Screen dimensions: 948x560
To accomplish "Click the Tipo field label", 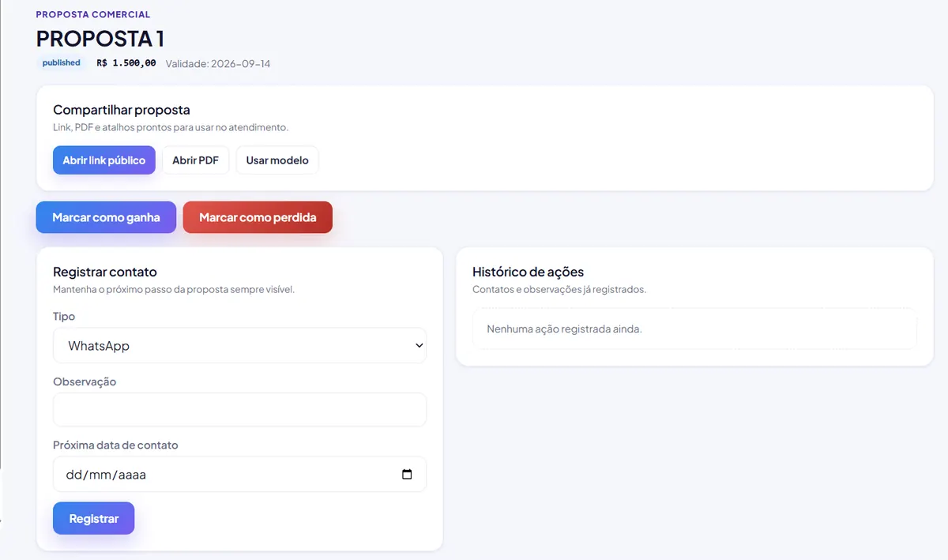I will tap(64, 317).
